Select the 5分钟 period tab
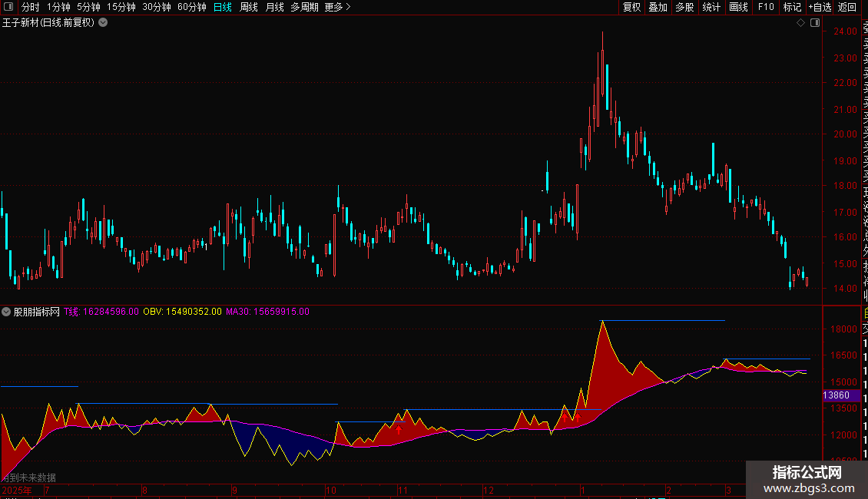 (88, 7)
